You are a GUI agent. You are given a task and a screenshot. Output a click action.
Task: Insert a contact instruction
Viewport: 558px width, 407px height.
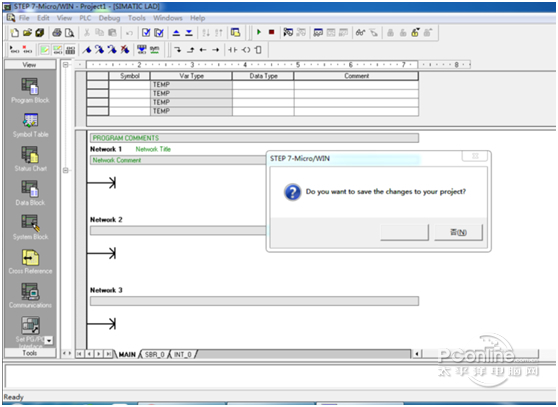(232, 50)
